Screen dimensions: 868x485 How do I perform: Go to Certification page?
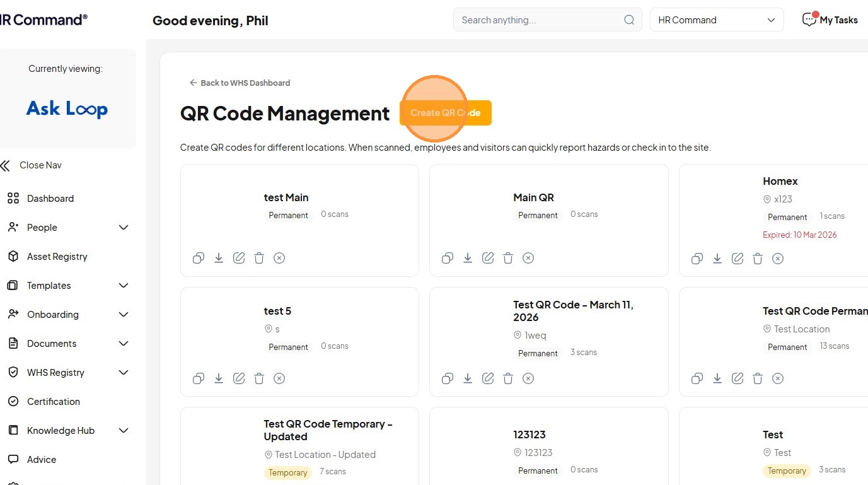53,402
